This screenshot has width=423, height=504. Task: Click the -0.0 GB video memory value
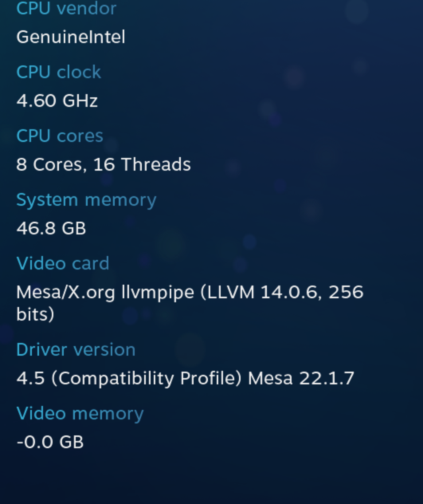point(49,442)
